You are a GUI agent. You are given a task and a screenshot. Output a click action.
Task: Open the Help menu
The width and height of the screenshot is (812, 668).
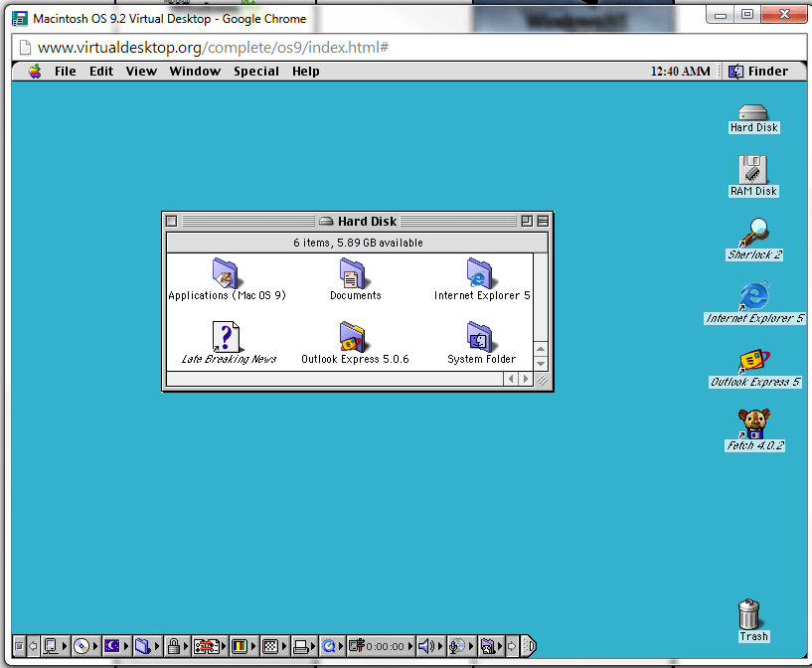[x=305, y=72]
